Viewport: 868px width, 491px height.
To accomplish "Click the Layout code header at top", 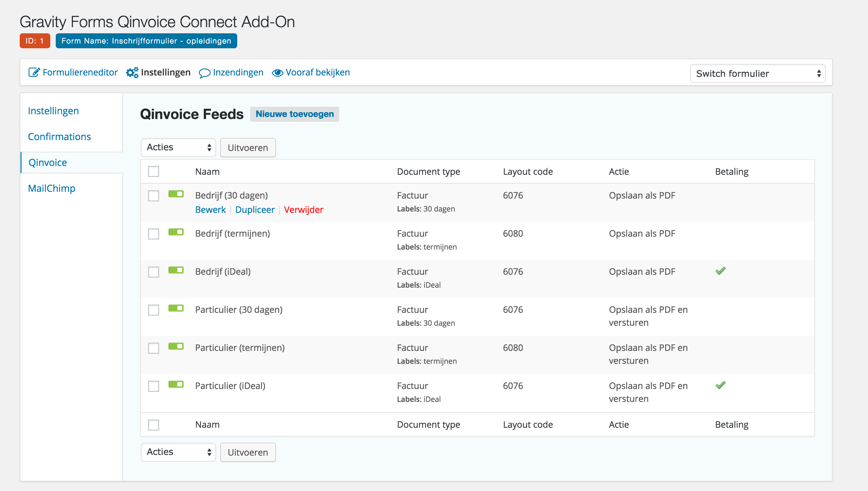I will click(528, 172).
